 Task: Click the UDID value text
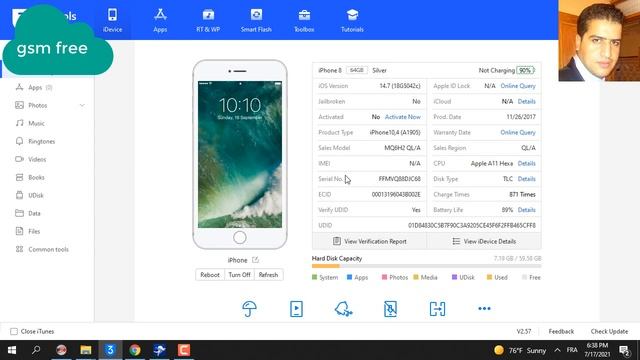point(472,225)
